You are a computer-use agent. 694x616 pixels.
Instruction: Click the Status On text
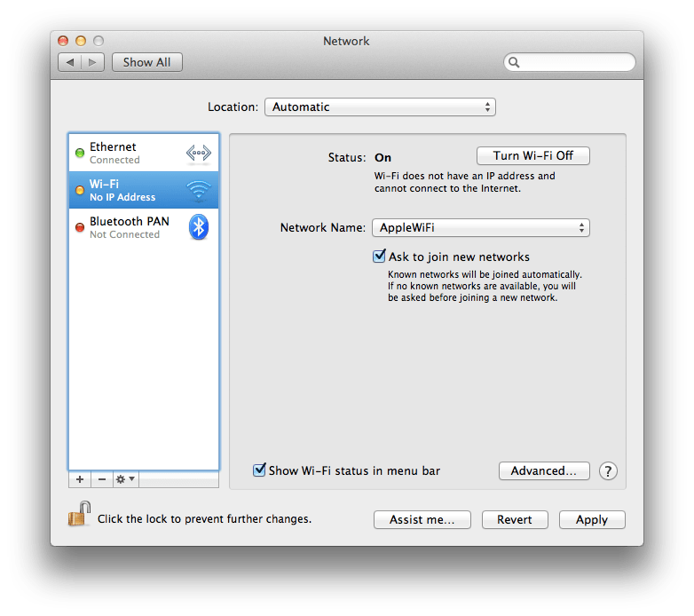(382, 158)
